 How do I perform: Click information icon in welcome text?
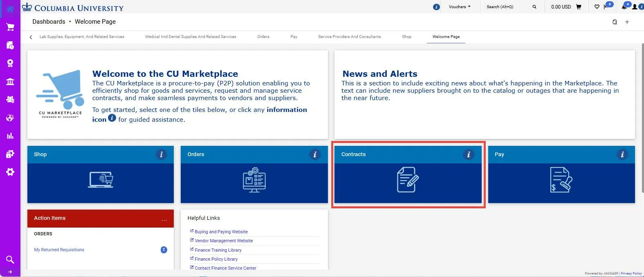coord(112,118)
